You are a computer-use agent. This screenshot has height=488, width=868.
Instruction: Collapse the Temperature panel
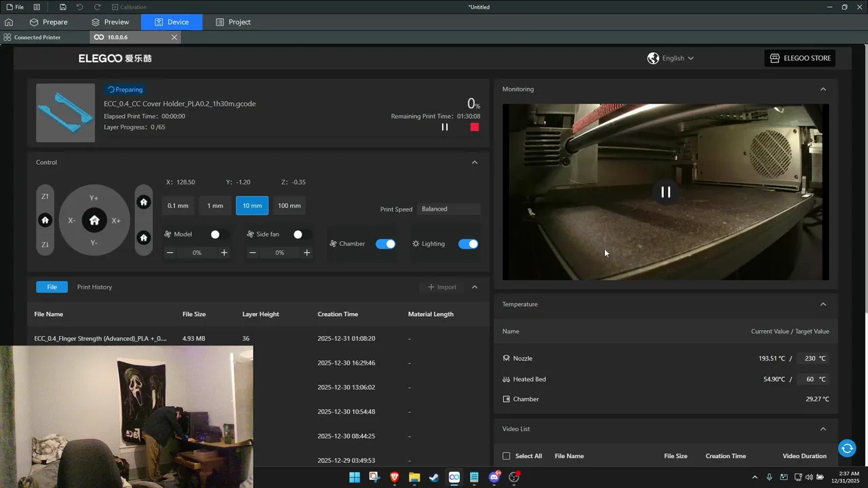tap(823, 304)
